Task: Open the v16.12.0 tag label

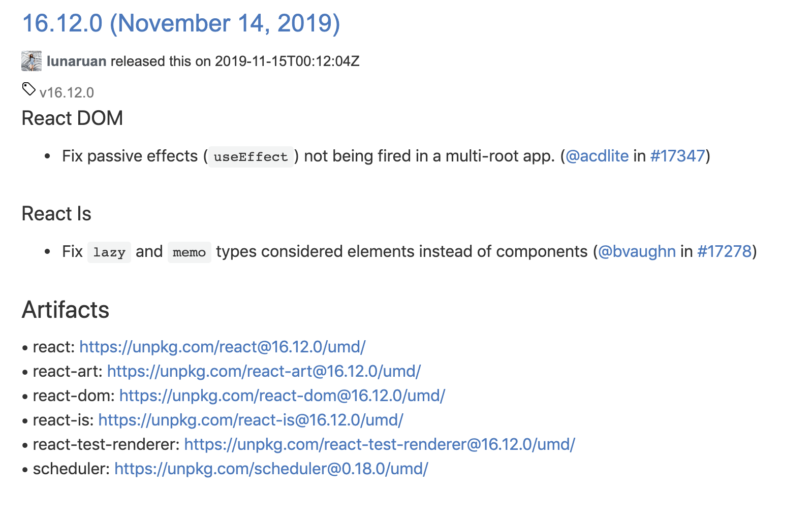Action: point(67,92)
